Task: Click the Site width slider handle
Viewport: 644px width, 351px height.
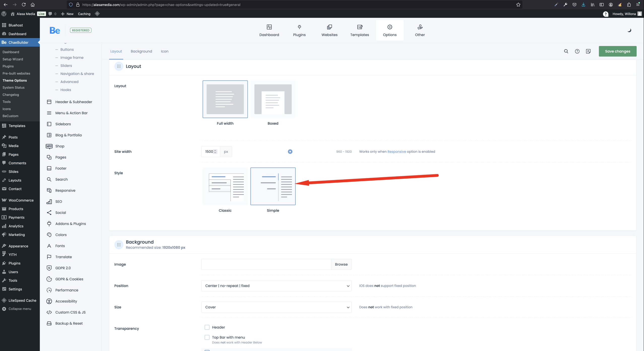Action: (x=290, y=152)
